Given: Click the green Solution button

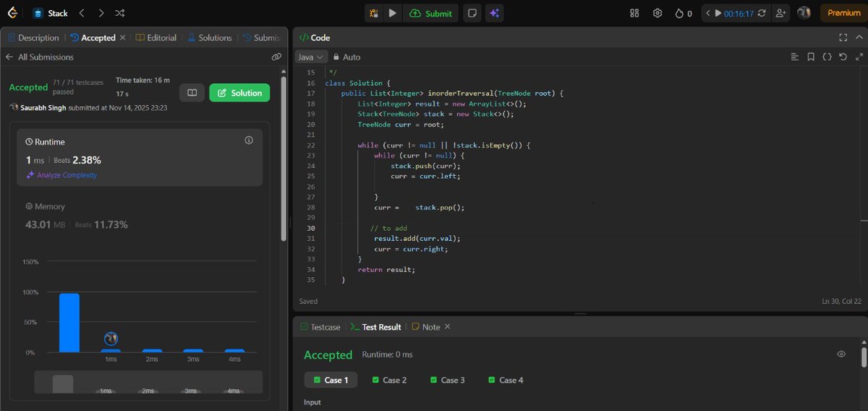Looking at the screenshot, I should pyautogui.click(x=239, y=93).
